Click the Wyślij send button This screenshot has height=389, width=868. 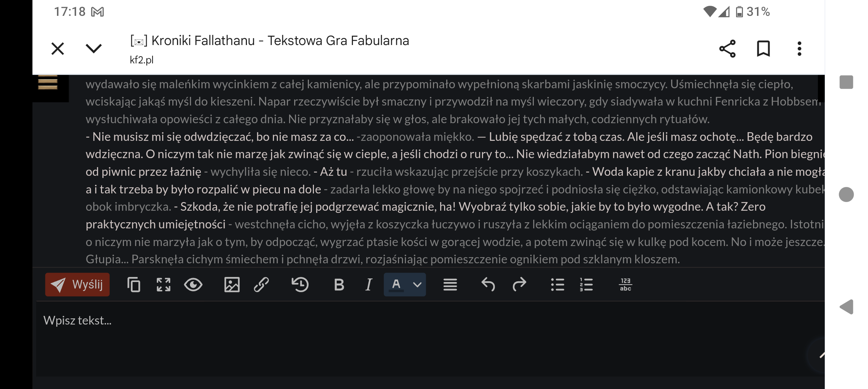coord(77,285)
